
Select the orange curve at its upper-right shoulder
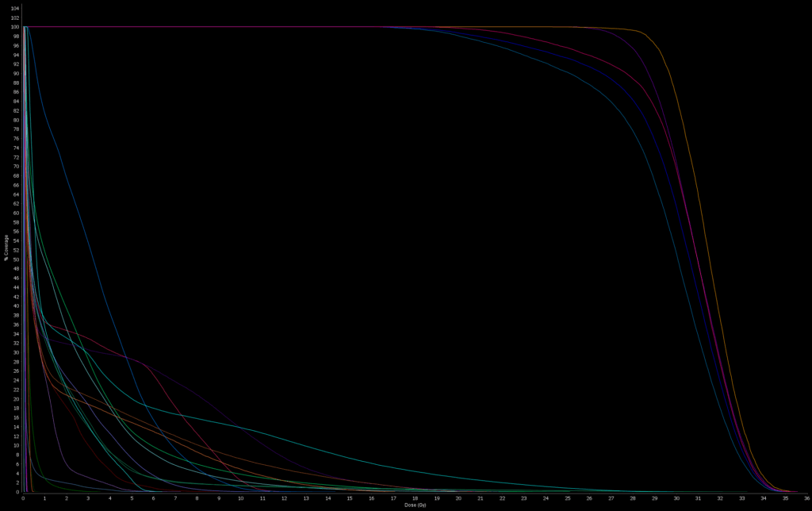click(646, 35)
